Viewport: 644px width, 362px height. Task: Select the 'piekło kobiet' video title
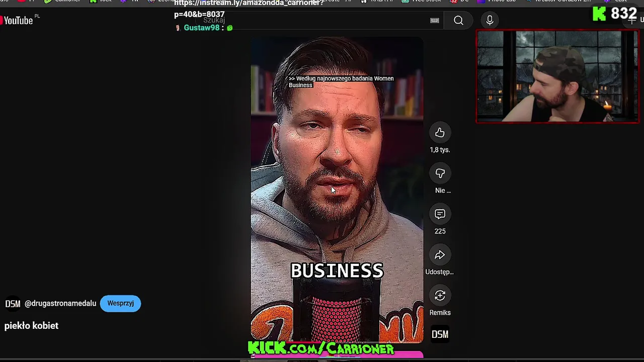[x=31, y=325]
